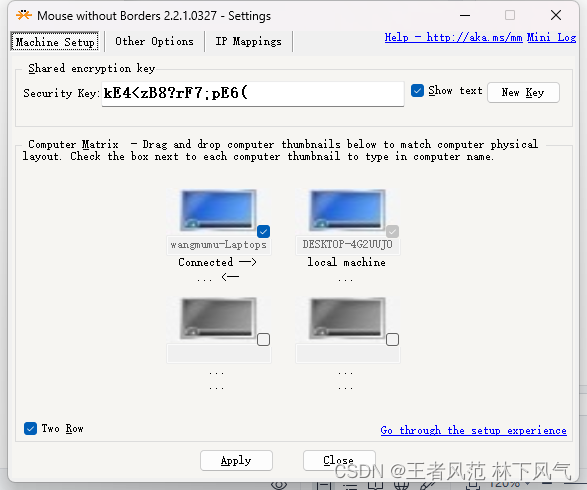Select the wangmumu-Laptops computer thumbnail

(218, 210)
